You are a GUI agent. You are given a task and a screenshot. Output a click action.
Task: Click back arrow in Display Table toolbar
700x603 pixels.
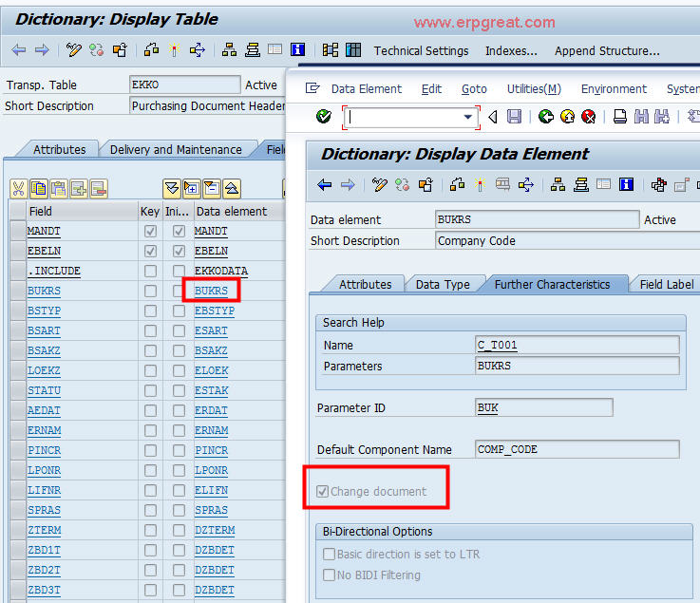tap(19, 50)
